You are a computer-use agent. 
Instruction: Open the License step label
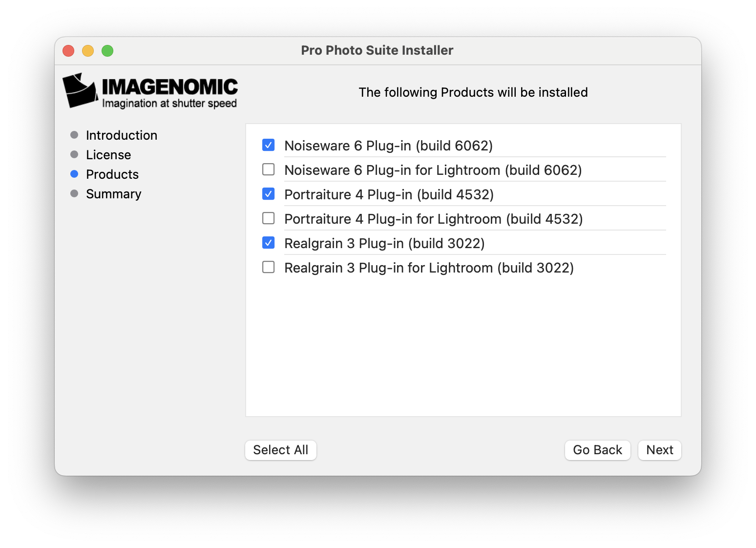click(108, 155)
